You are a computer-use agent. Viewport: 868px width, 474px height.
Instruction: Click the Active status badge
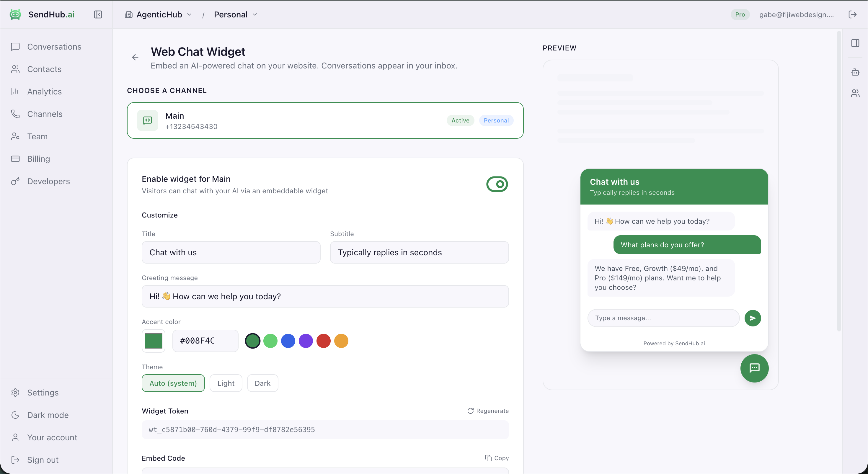460,120
